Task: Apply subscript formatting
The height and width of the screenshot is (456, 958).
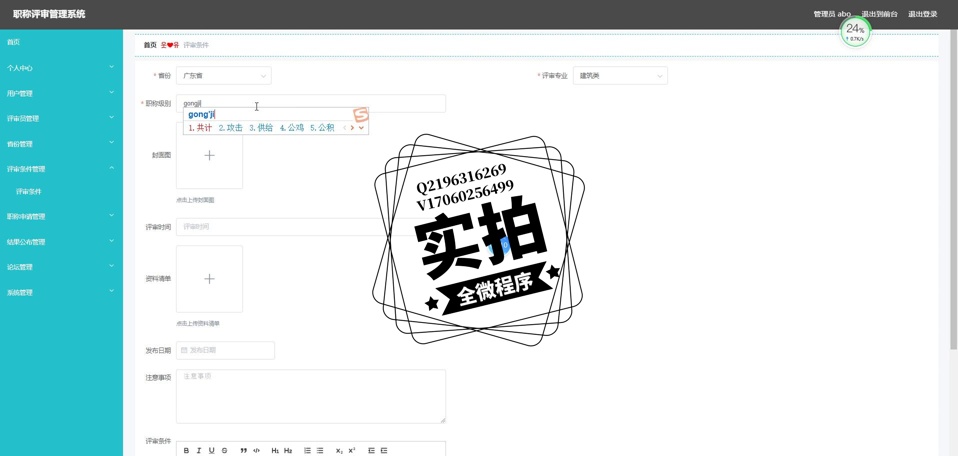Action: (339, 450)
